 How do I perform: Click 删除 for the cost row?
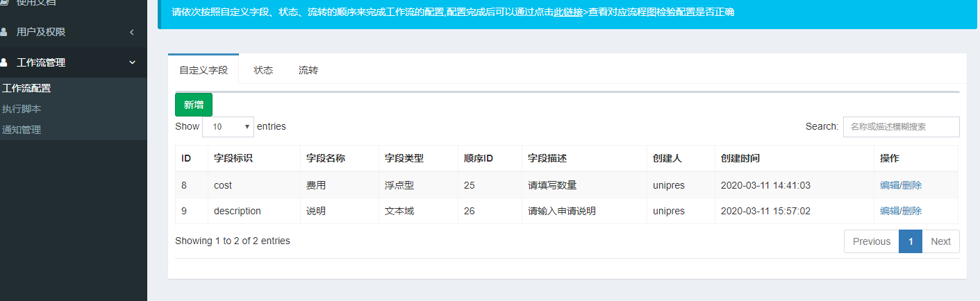click(x=912, y=185)
